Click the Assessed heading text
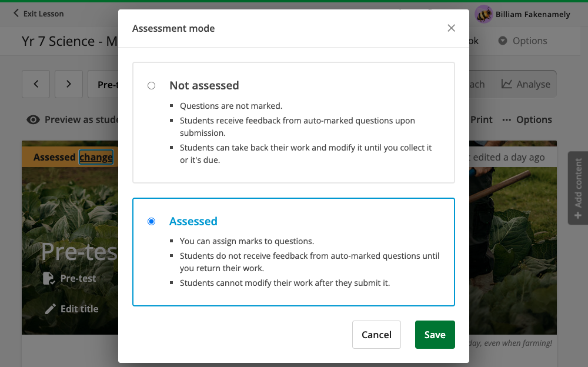The height and width of the screenshot is (367, 588). 193,221
